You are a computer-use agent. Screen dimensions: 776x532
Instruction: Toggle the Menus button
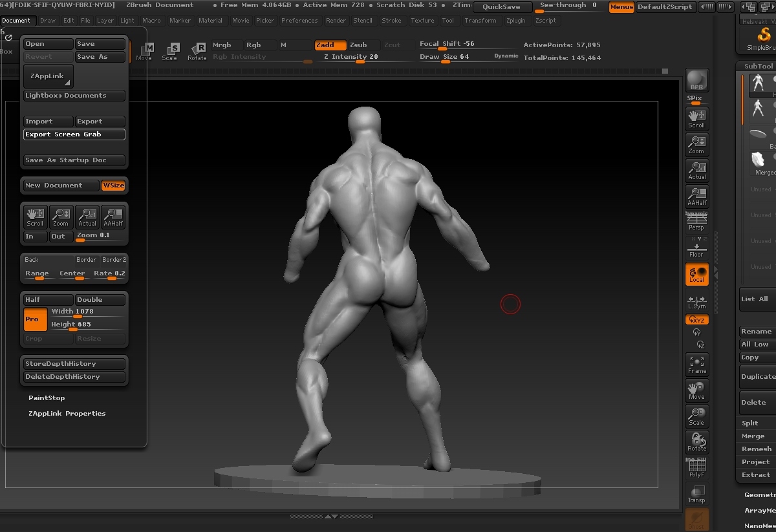[x=621, y=7]
